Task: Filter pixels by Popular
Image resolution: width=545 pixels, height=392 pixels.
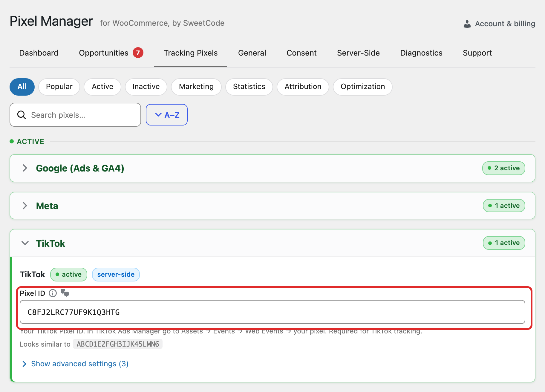Action: 59,87
